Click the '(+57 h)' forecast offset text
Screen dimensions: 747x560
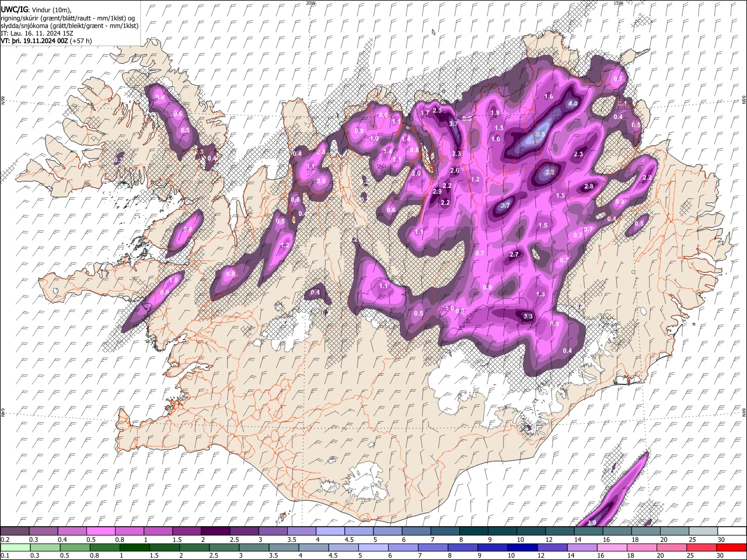(81, 41)
